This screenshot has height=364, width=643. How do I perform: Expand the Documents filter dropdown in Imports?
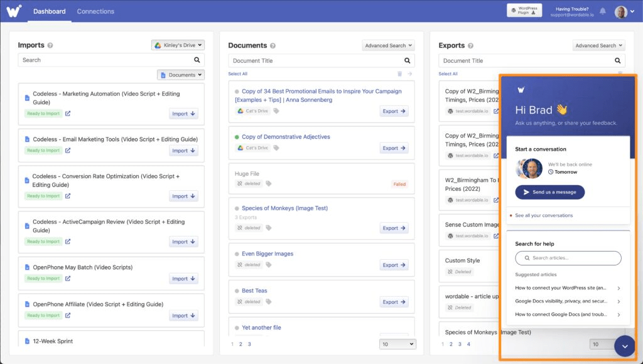click(x=181, y=75)
